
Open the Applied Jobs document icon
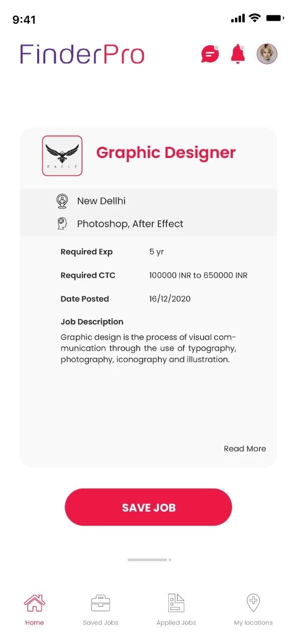(x=176, y=603)
